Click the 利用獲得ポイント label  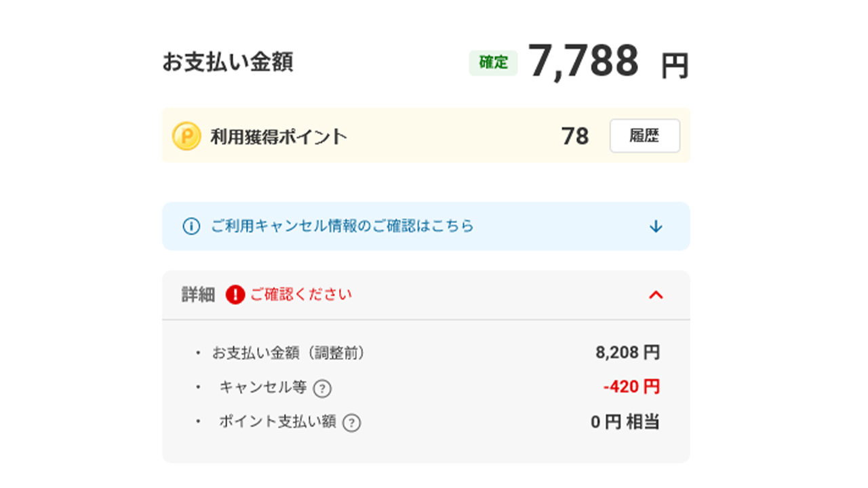279,136
